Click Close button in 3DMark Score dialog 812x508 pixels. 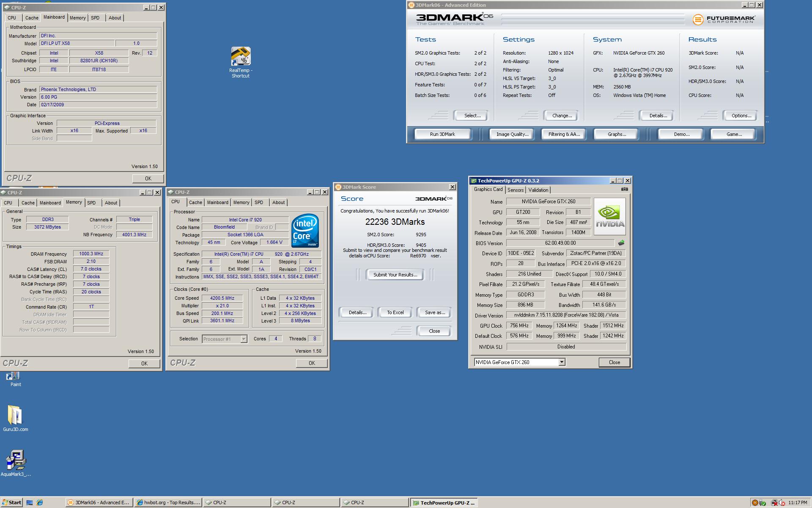(x=434, y=331)
